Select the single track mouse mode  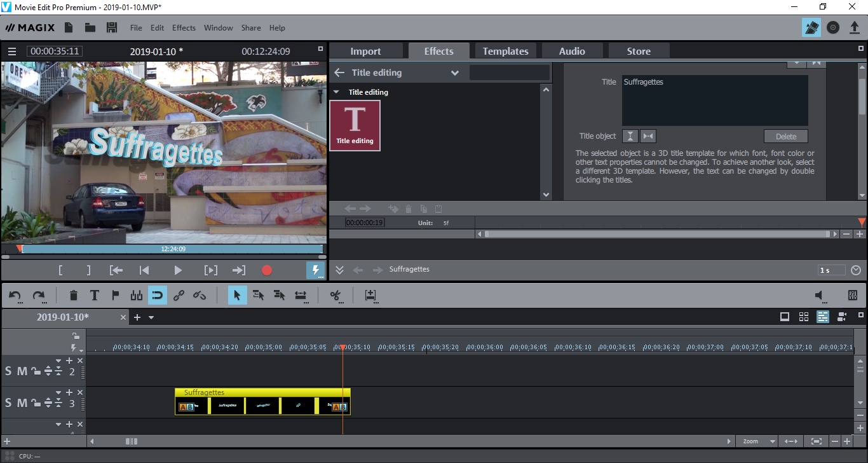(x=259, y=295)
